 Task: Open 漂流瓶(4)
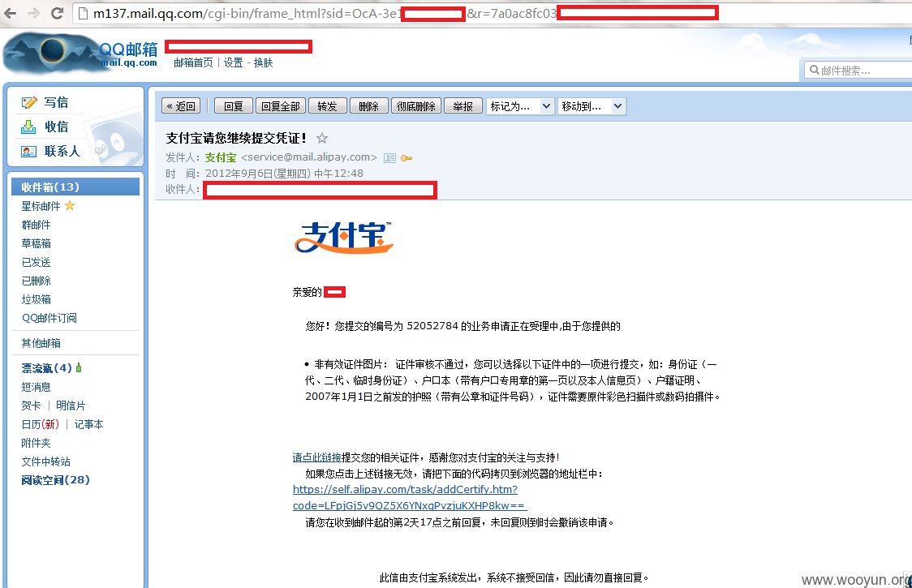pos(46,368)
